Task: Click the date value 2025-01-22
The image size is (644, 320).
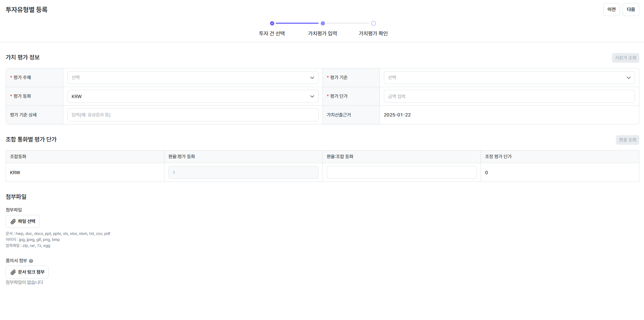Action: click(x=397, y=115)
